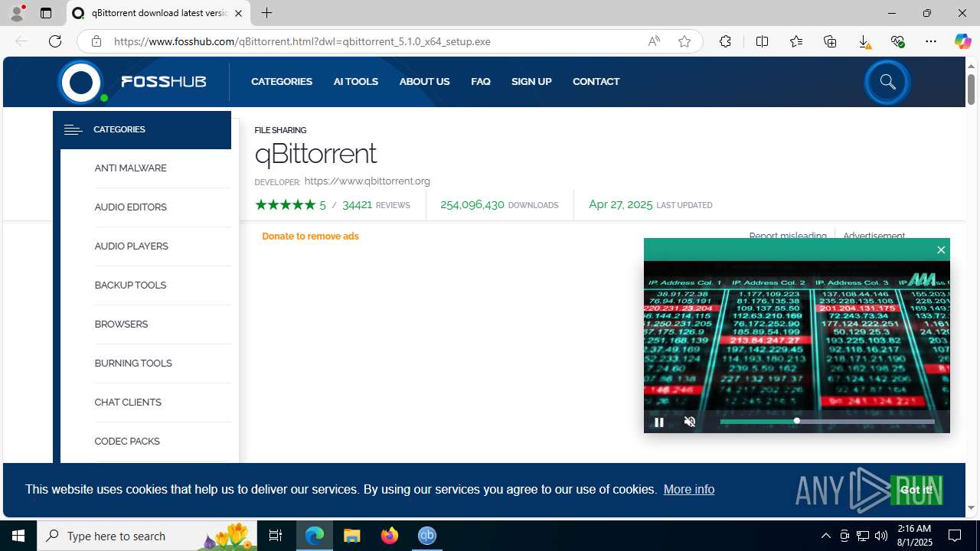View site information lock icon
Screen dimensions: 980x551
pos(96,41)
